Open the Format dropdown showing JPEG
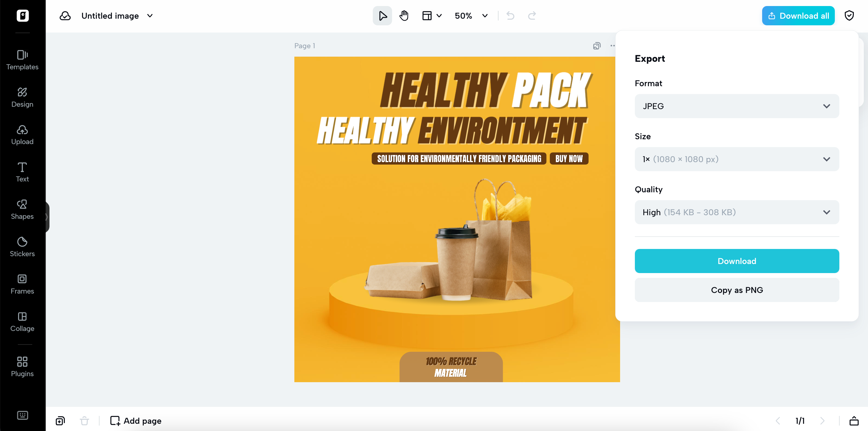Viewport: 868px width, 431px height. (x=736, y=106)
